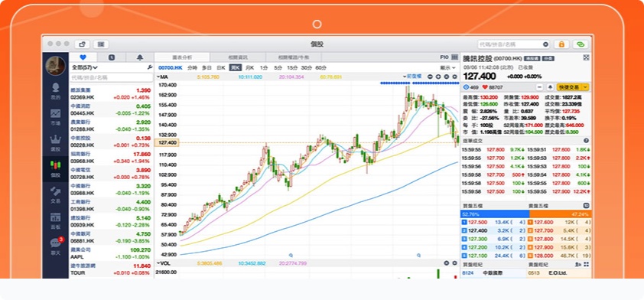The image size is (644, 300).
Task: Click the F10 button above chart
Action: pyautogui.click(x=444, y=57)
